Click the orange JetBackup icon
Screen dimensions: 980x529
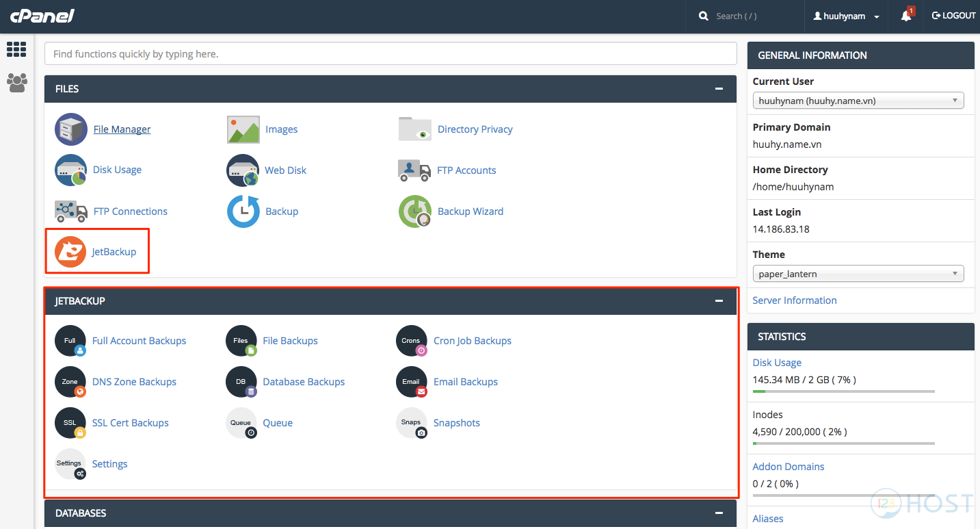coord(70,252)
